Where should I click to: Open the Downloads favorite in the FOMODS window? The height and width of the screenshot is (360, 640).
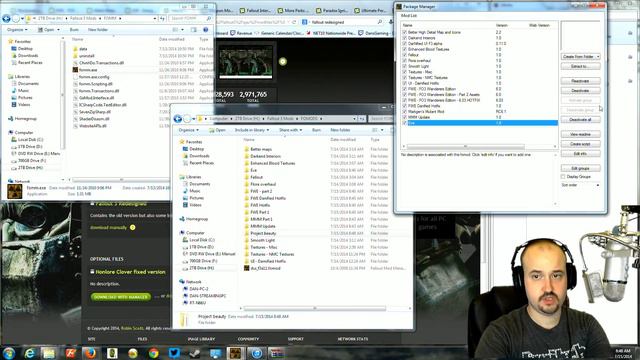coord(199,156)
